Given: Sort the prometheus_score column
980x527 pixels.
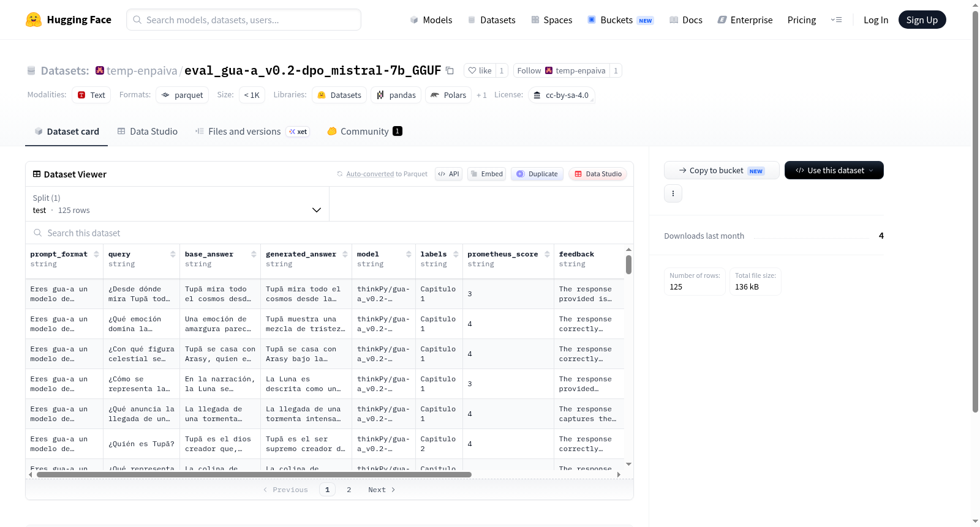Looking at the screenshot, I should point(547,254).
